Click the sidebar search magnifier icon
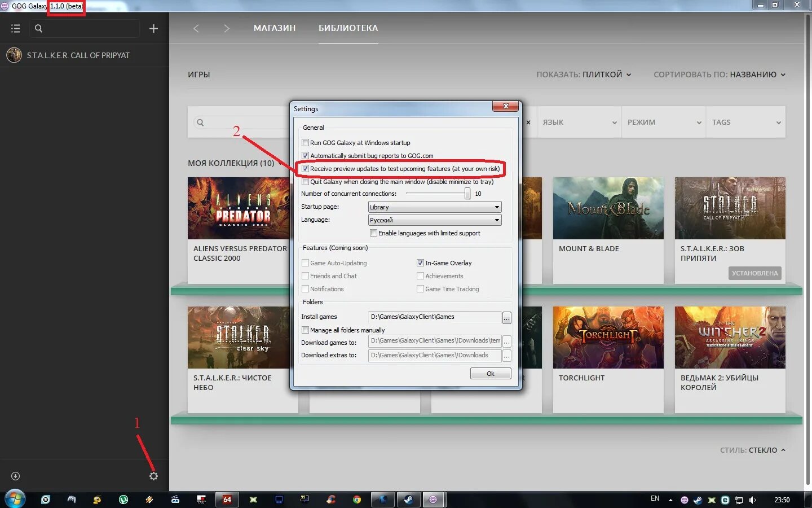Screen dimensions: 812x508 click(x=38, y=28)
